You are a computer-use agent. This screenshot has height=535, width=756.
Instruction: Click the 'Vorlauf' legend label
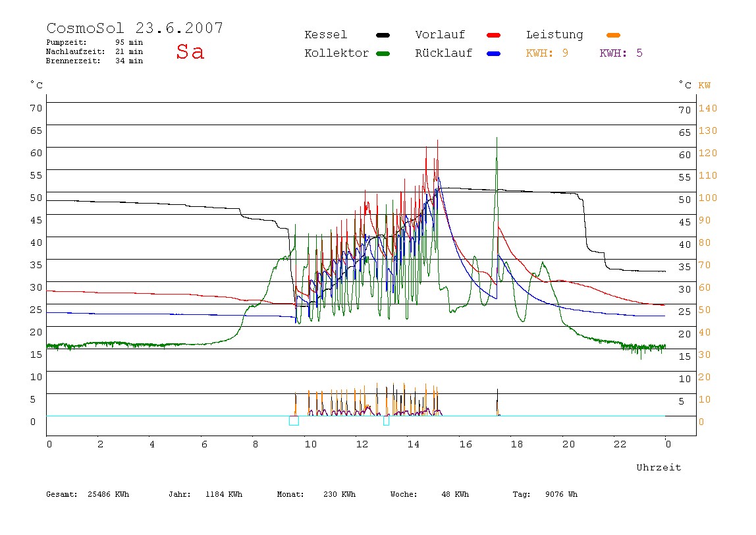pyautogui.click(x=440, y=35)
